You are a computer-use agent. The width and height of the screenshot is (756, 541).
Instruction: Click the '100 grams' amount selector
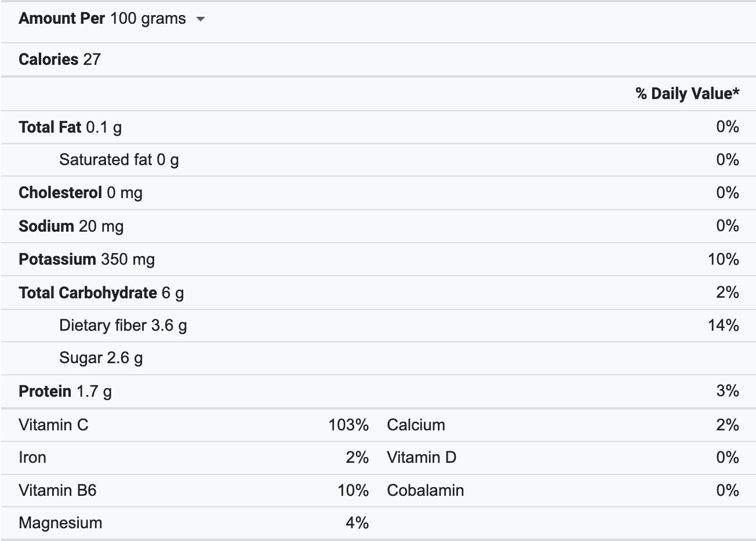click(148, 19)
